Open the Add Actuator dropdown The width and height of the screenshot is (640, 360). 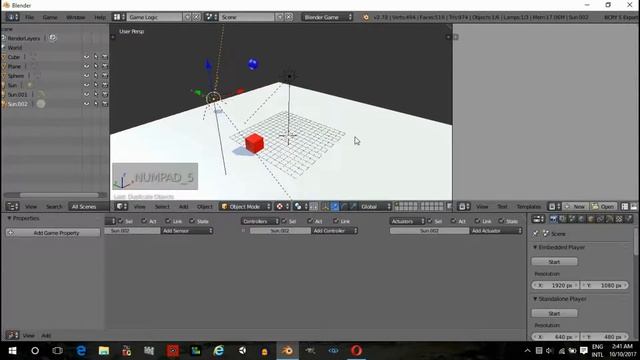point(496,231)
